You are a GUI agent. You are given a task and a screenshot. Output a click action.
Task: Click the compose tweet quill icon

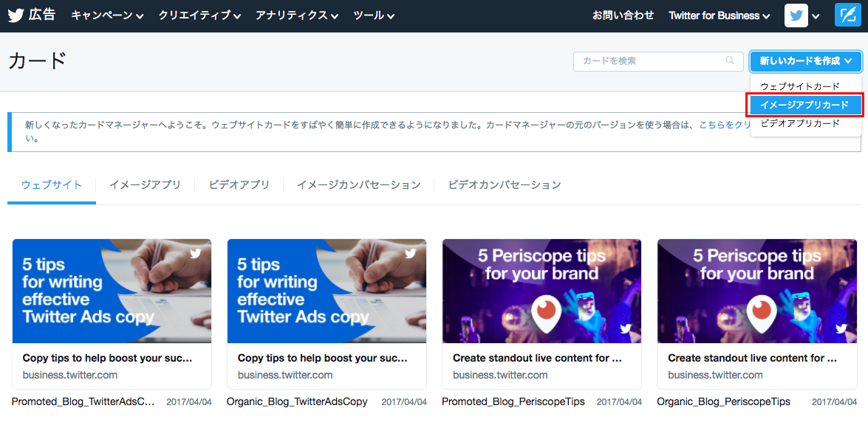pyautogui.click(x=847, y=15)
